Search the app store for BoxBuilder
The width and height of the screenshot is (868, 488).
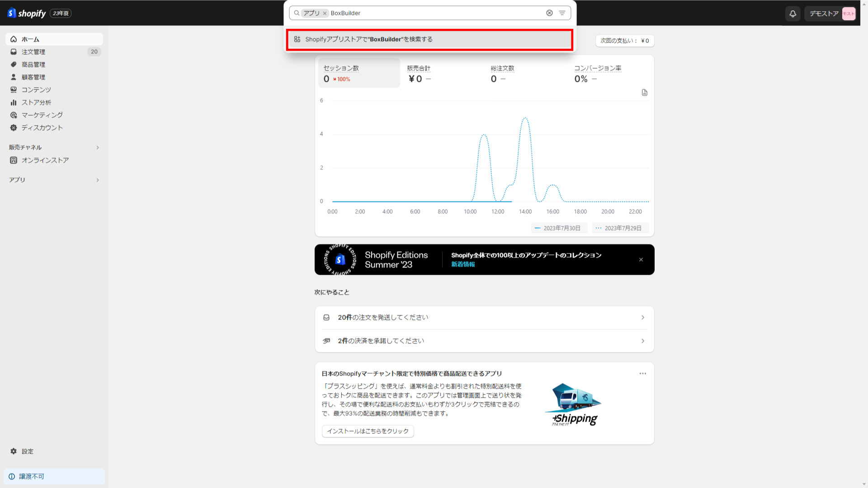click(429, 40)
